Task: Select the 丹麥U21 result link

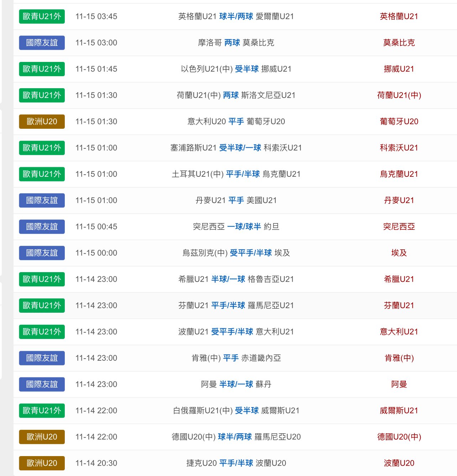Action: click(x=399, y=200)
